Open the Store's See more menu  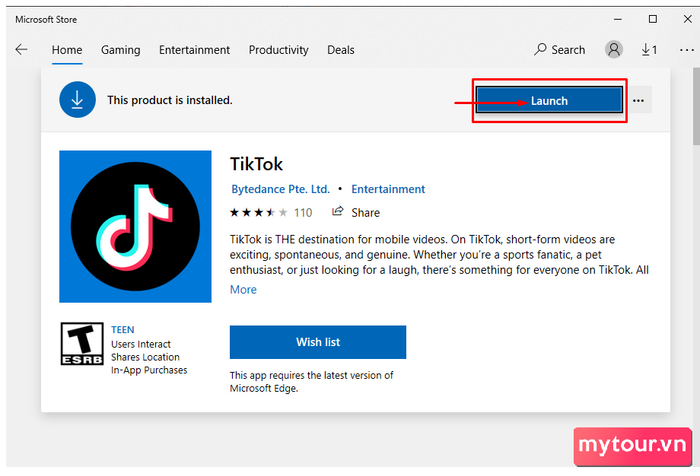[x=687, y=50]
